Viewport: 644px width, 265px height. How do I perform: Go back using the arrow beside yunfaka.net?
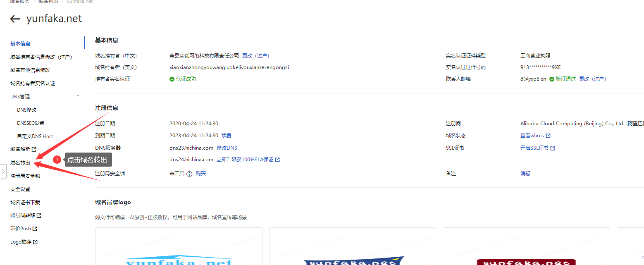pyautogui.click(x=15, y=19)
